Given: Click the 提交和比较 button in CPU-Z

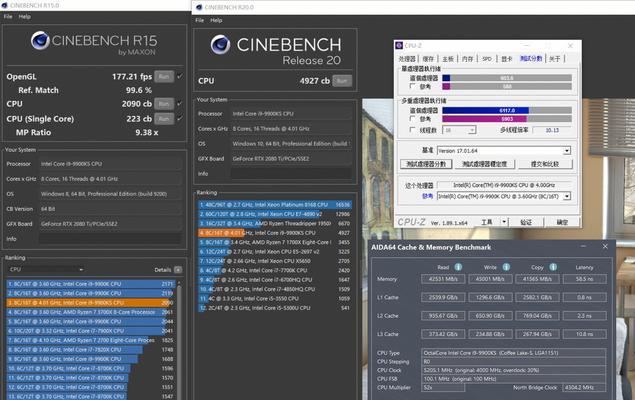Looking at the screenshot, I should tap(545, 164).
